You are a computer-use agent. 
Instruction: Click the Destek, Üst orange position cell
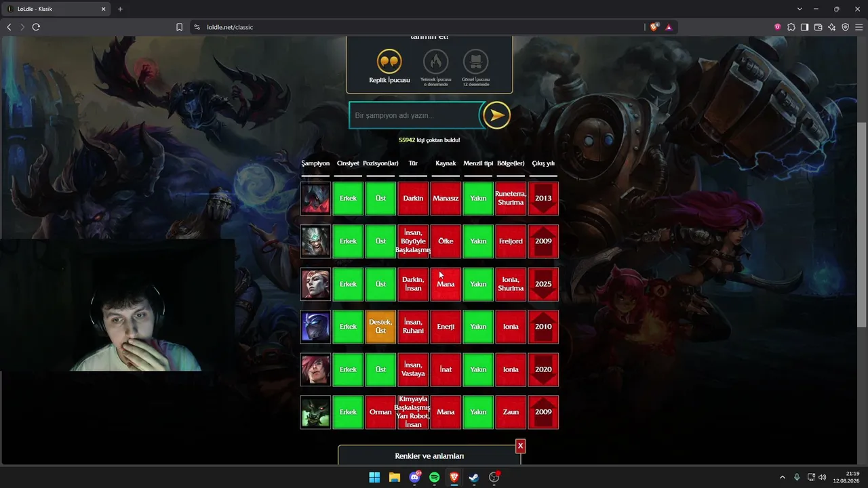380,327
